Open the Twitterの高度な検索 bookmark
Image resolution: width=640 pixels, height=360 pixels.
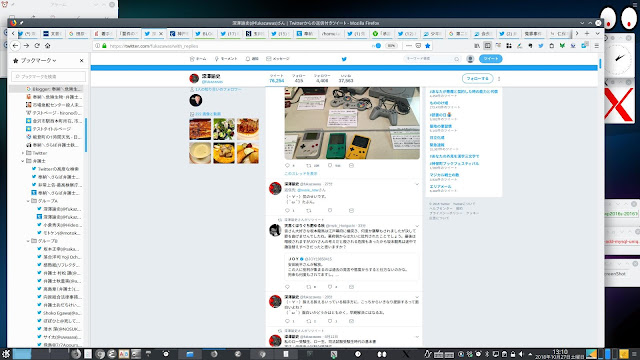(55, 169)
